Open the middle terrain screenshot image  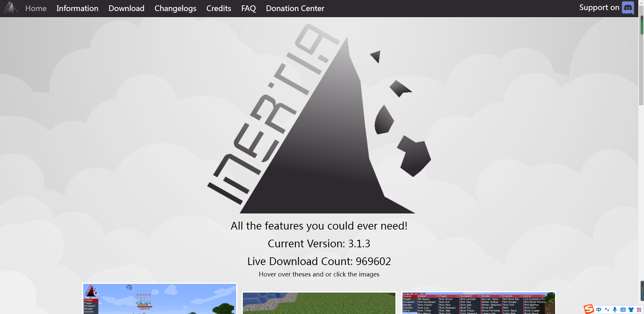pyautogui.click(x=319, y=303)
